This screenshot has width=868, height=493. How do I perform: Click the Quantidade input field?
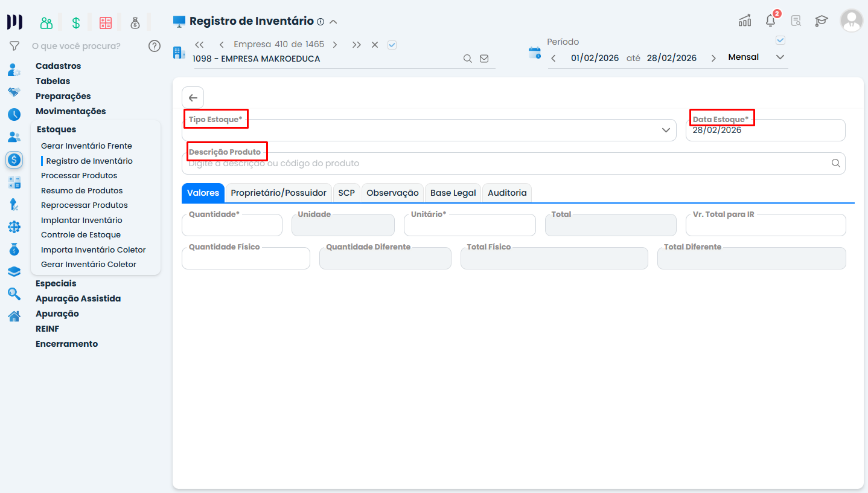pos(232,225)
